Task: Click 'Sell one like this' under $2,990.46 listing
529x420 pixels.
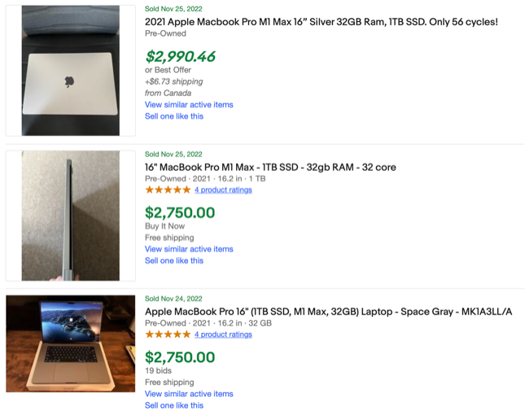Action: [x=174, y=116]
